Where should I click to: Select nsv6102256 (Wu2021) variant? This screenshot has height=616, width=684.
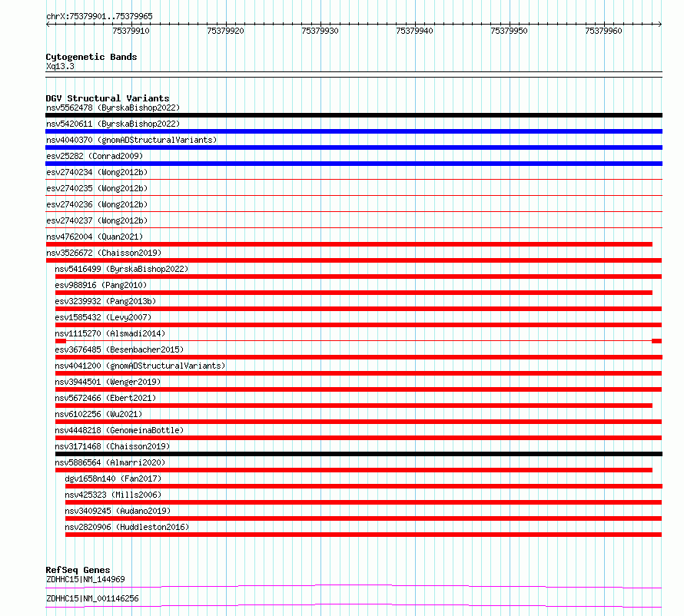click(x=98, y=414)
